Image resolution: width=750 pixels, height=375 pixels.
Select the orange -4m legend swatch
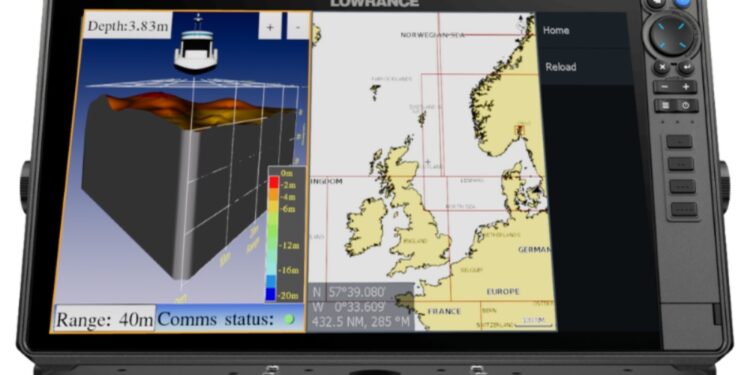pyautogui.click(x=274, y=194)
